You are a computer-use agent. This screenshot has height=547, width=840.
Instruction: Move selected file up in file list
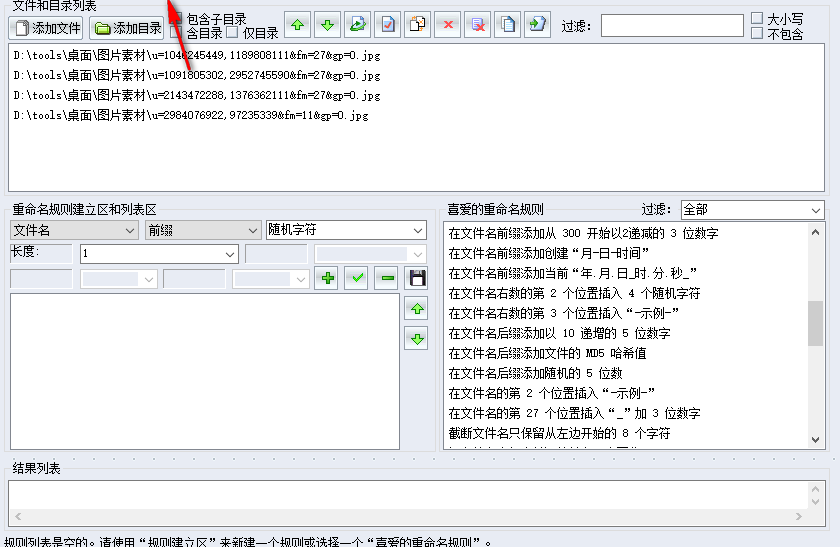point(298,25)
